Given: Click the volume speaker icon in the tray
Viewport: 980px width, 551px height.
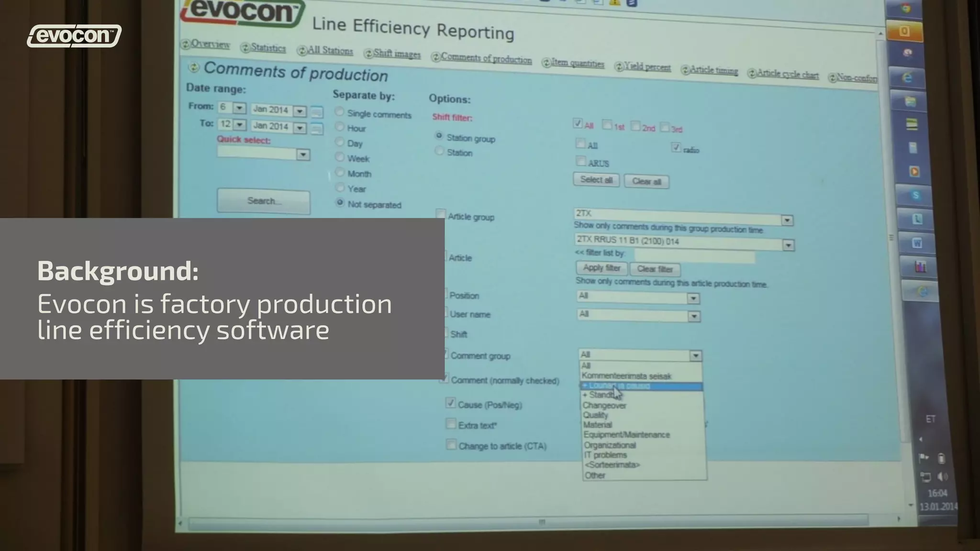Looking at the screenshot, I should [942, 476].
